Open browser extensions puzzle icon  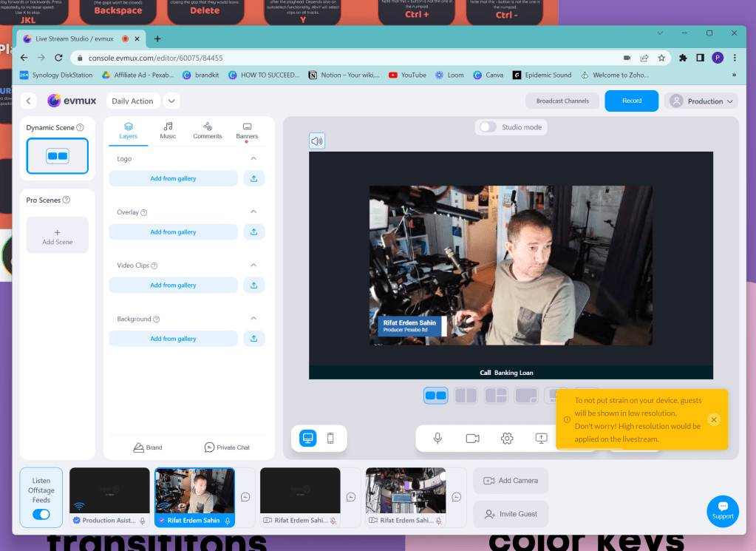[x=683, y=58]
